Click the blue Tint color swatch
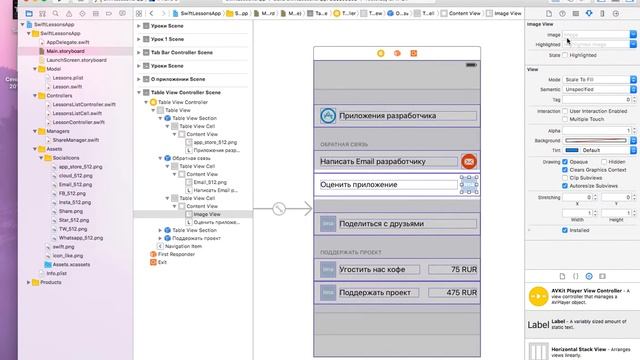The width and height of the screenshot is (640, 360). (x=572, y=150)
